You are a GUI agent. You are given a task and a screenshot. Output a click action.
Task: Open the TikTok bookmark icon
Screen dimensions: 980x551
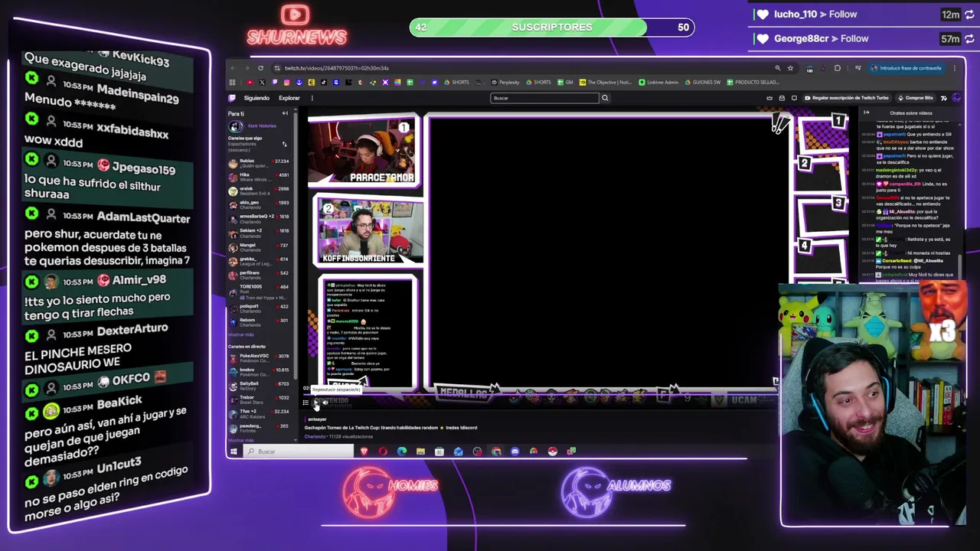click(x=324, y=82)
